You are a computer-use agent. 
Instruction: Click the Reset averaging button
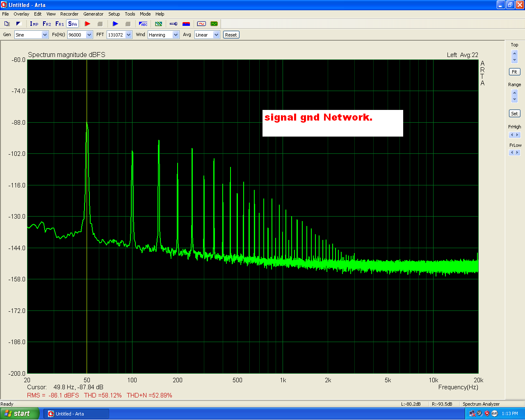pyautogui.click(x=231, y=35)
